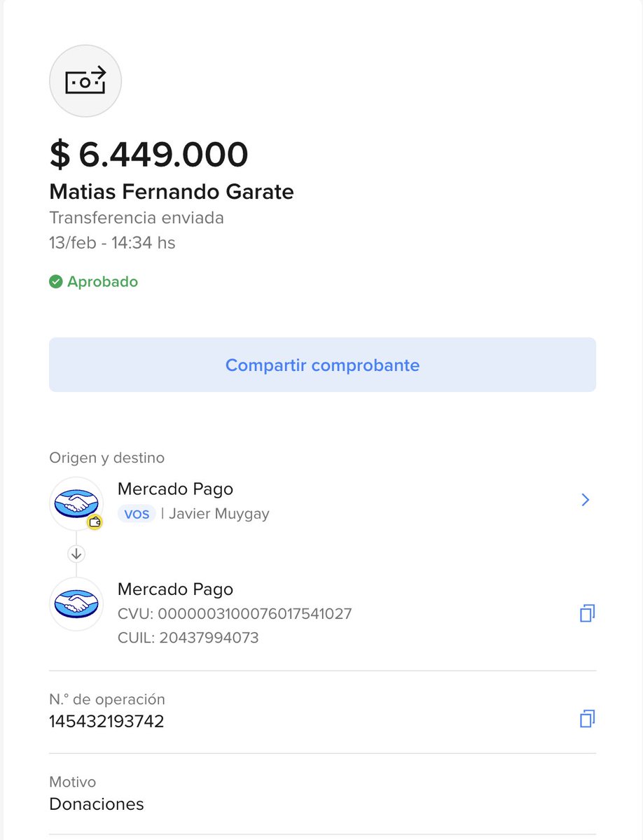
Task: Select recipient name Matias Fernando Garate
Action: pos(172,191)
